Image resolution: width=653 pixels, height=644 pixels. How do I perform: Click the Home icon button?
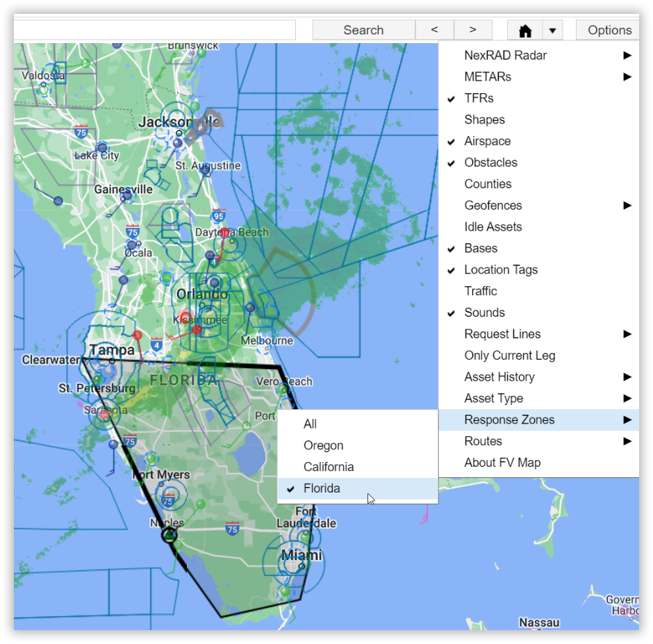[x=524, y=30]
